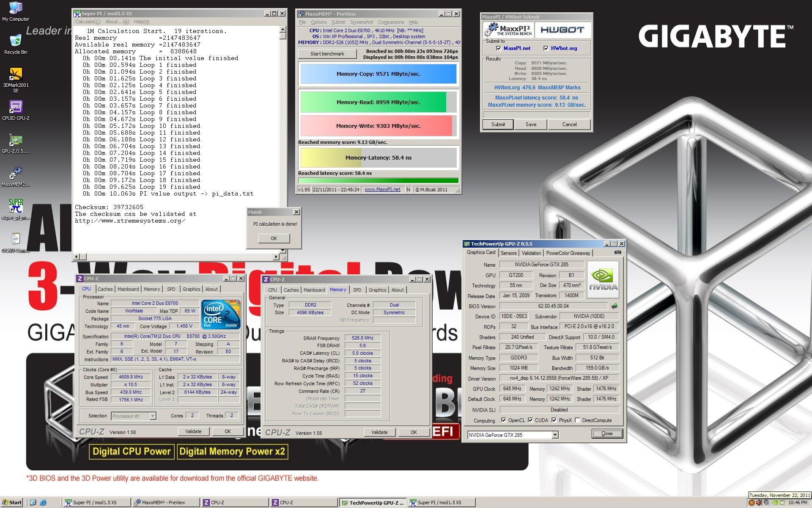Open Caches tab in left CPU-Z window
Screen dimensions: 812x508
pyautogui.click(x=105, y=289)
